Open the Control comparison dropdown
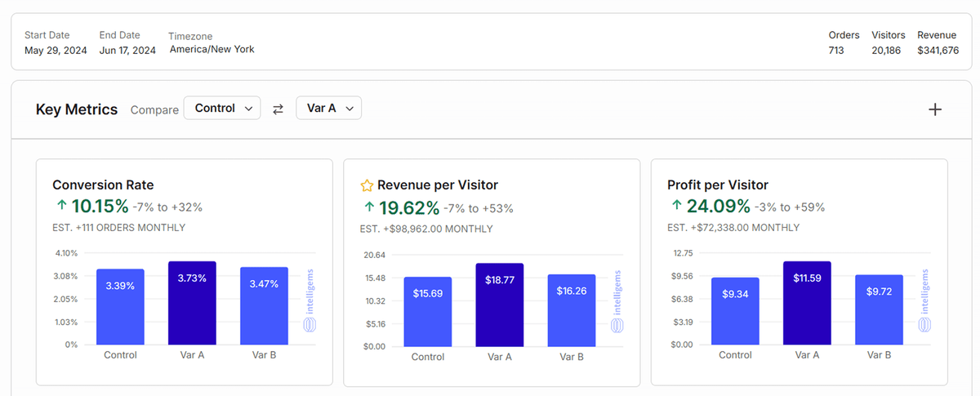 tap(222, 109)
